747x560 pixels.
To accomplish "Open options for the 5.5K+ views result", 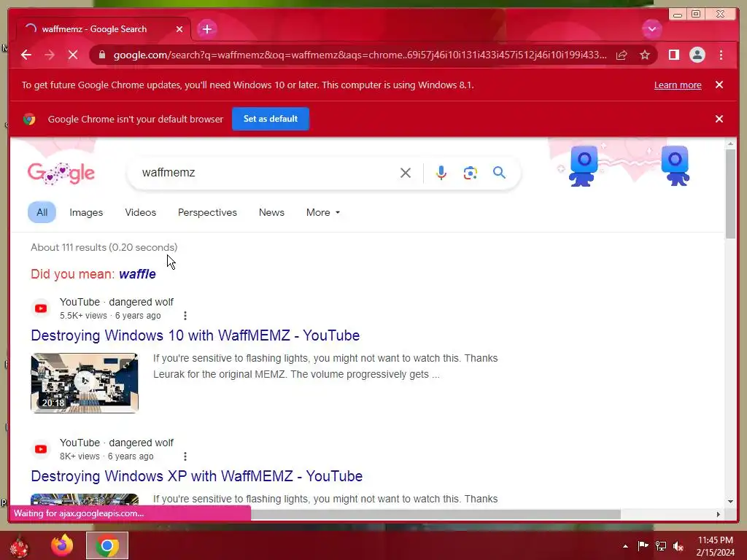I will (x=185, y=315).
